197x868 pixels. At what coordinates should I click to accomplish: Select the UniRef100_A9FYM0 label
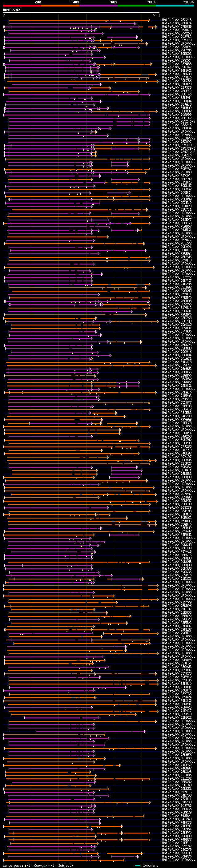(x=177, y=50)
